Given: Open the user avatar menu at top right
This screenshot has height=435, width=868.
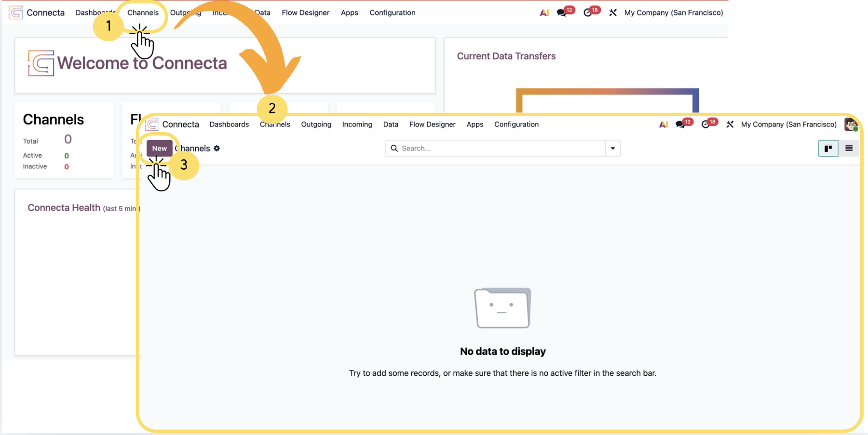Looking at the screenshot, I should click(850, 124).
